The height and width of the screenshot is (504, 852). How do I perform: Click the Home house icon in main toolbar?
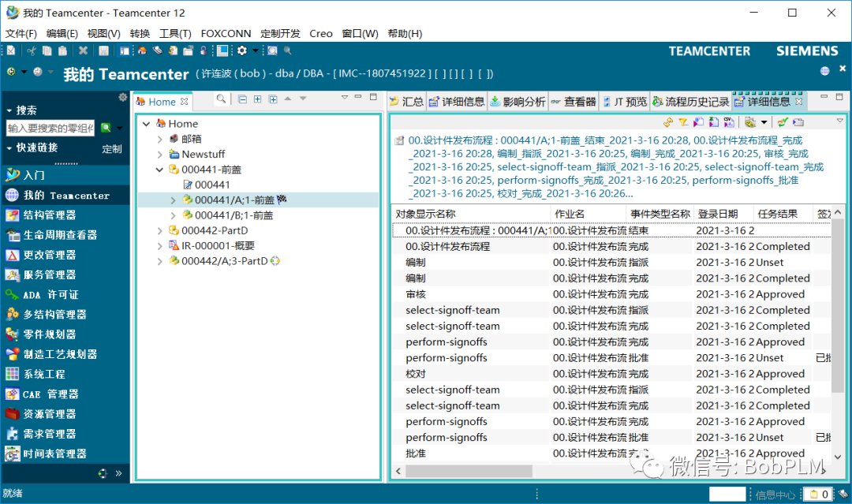point(142,50)
